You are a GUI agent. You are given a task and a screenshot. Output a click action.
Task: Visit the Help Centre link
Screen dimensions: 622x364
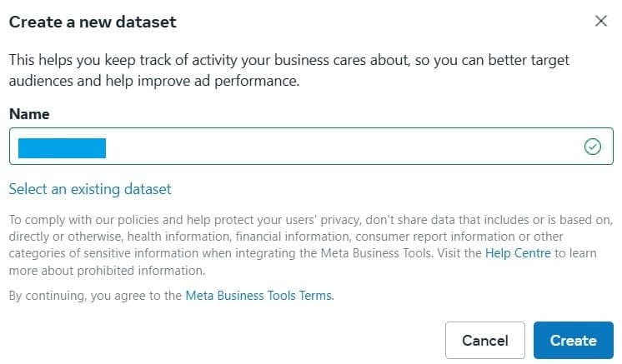pyautogui.click(x=518, y=253)
